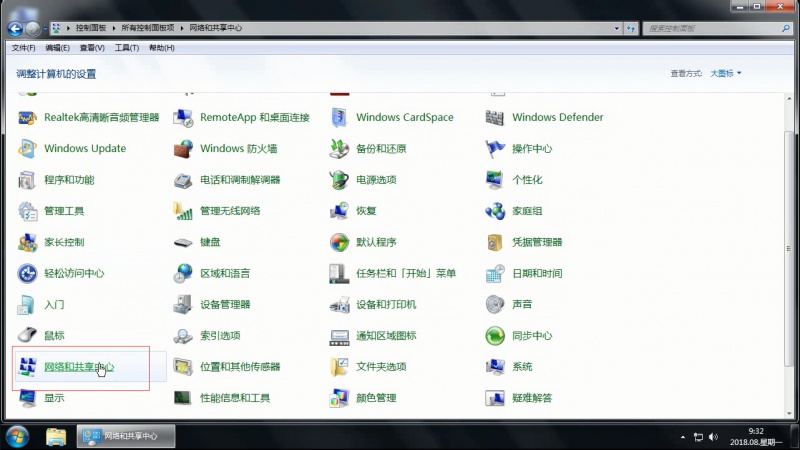
Task: Open Windows Update icon
Action: click(28, 149)
